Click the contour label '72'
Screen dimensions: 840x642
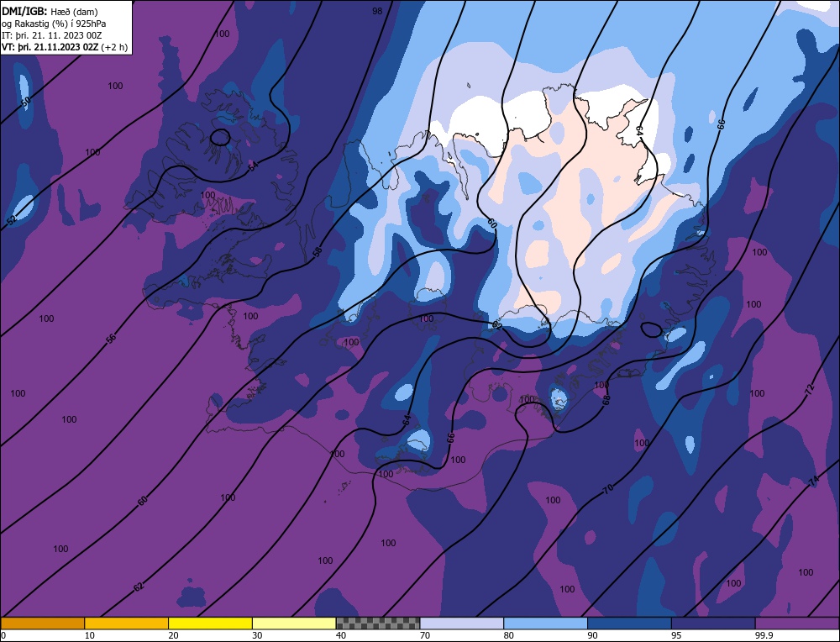pos(809,388)
